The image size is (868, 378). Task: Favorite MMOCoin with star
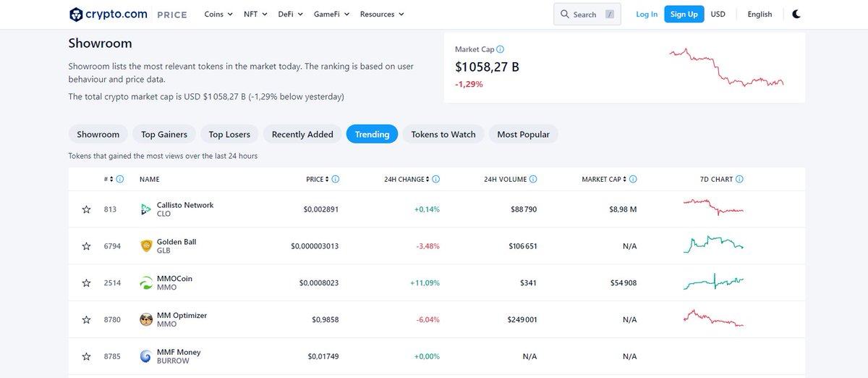pos(87,282)
